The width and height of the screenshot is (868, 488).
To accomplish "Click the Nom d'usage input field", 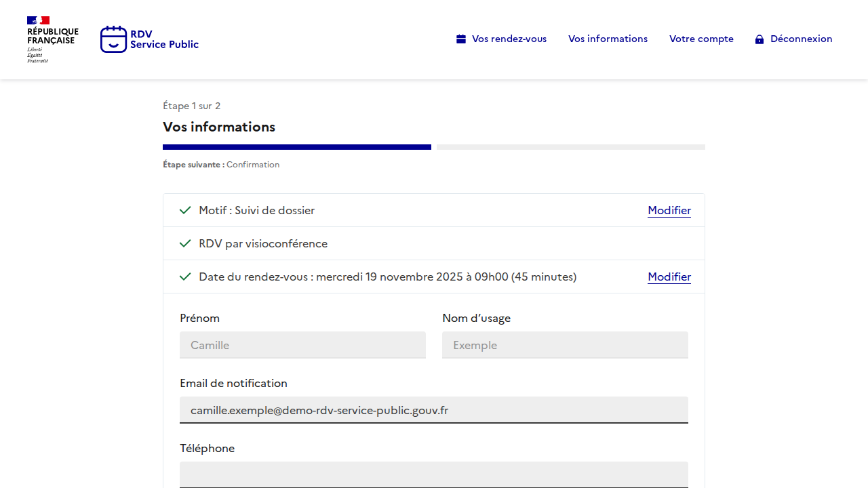I will point(565,345).
